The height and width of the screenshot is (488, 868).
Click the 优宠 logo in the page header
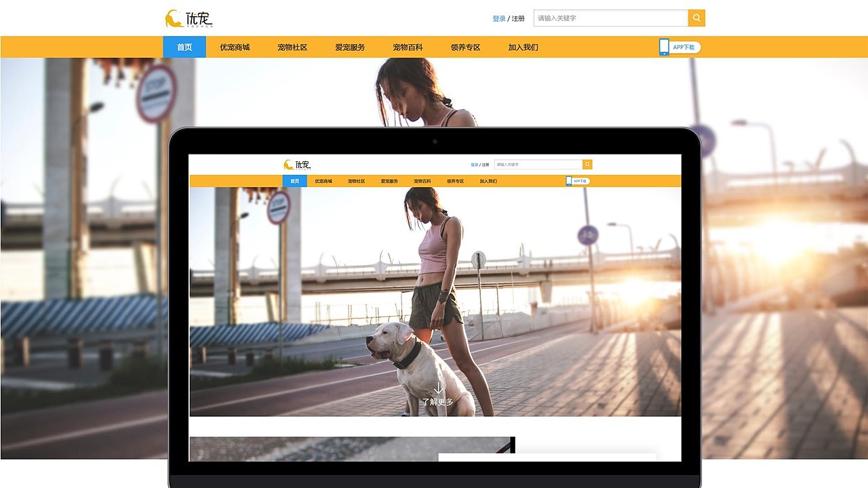(x=189, y=18)
